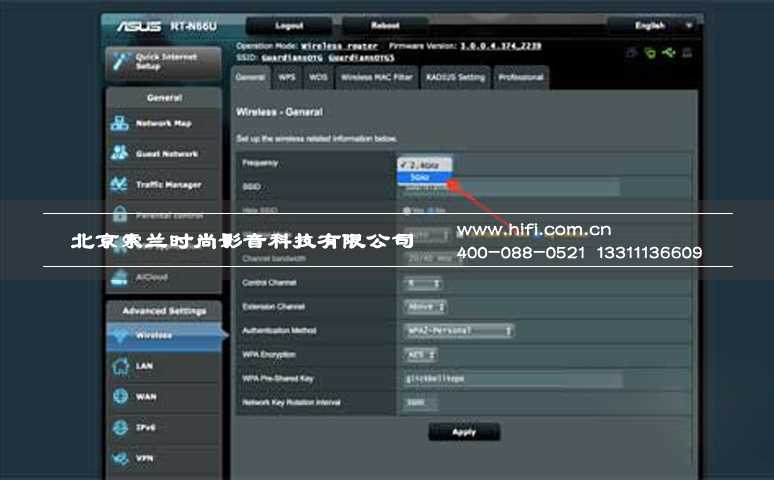Select Wireless under Advanced Settings

pyautogui.click(x=163, y=336)
